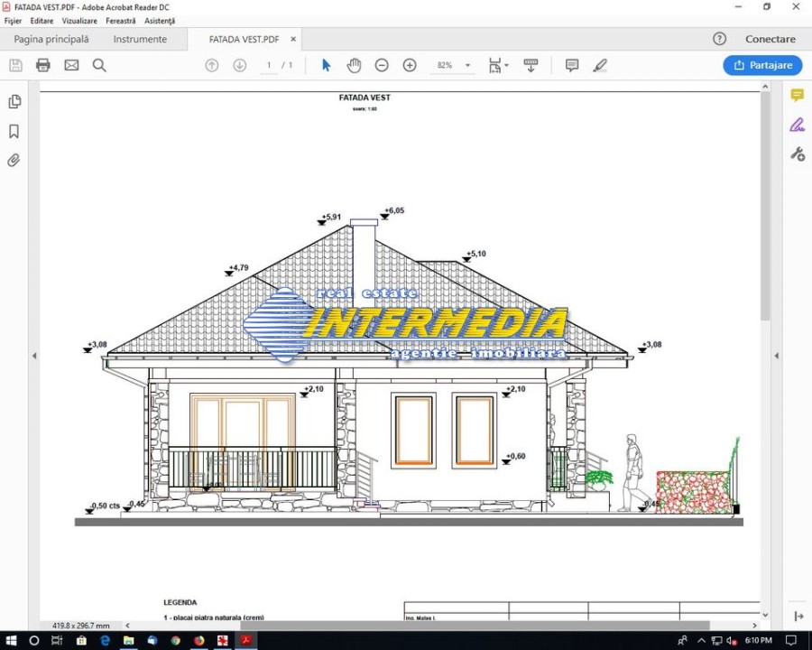Click the 6:10 PM clock
Screen dimensions: 812x650
pos(758,641)
